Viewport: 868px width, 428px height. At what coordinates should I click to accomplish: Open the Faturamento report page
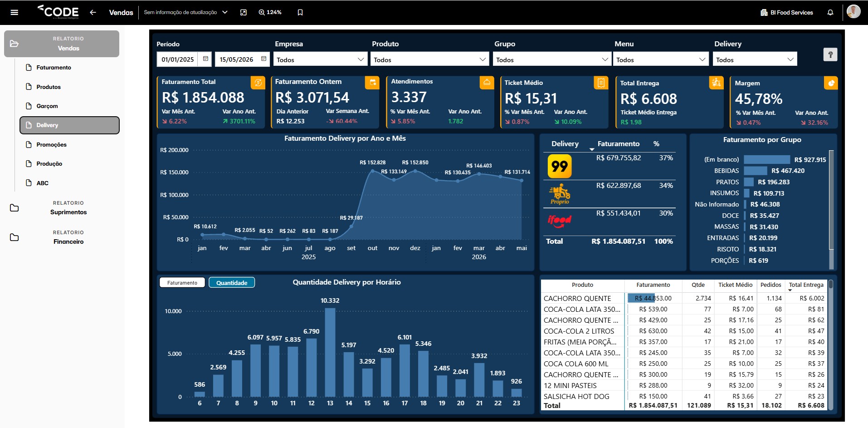(54, 68)
